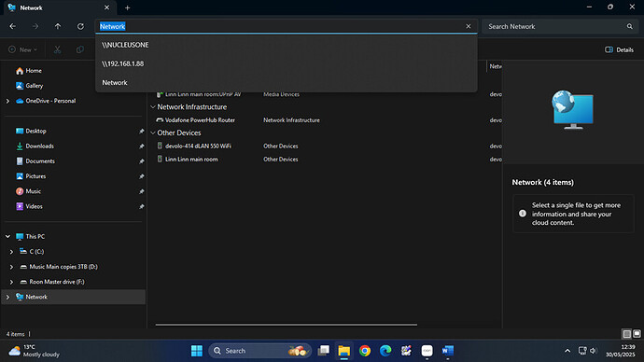
Task: Choose \\192.168.1.88 from address suggestions
Action: (287, 63)
